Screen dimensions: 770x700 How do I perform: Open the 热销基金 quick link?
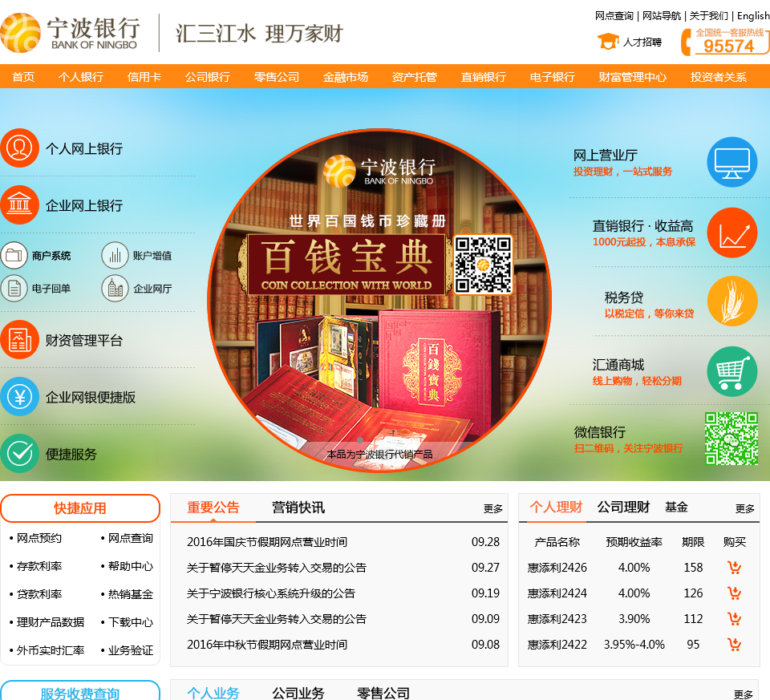tap(130, 594)
